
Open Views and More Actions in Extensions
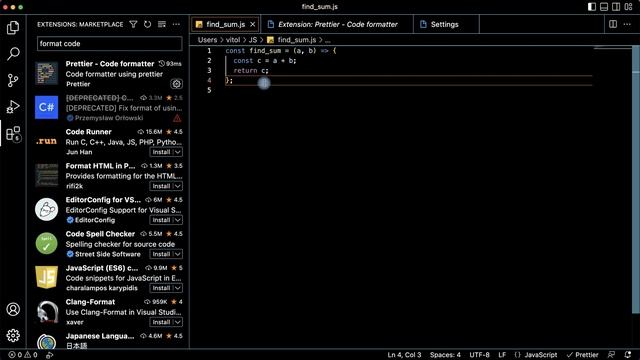pos(176,24)
